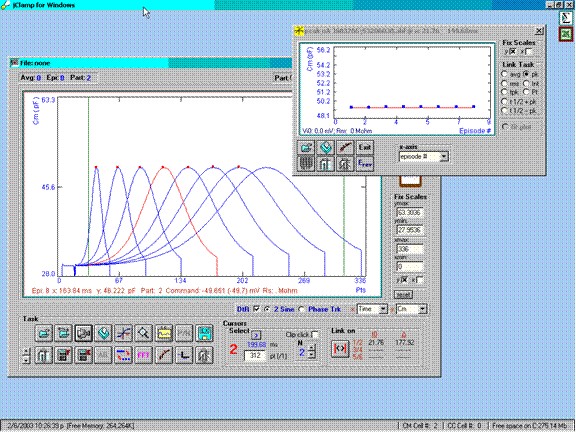This screenshot has width=576, height=433.
Task: Click the FFT icon in Task toolbar
Action: 143,355
